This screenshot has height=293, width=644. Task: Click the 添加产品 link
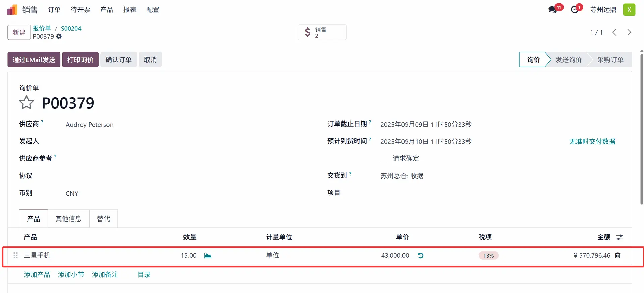tap(37, 275)
